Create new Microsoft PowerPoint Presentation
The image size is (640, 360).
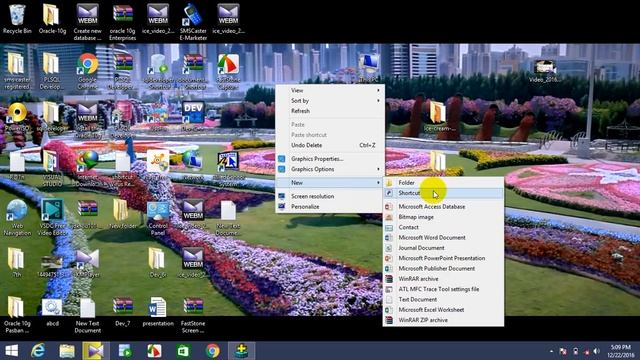coord(443,258)
